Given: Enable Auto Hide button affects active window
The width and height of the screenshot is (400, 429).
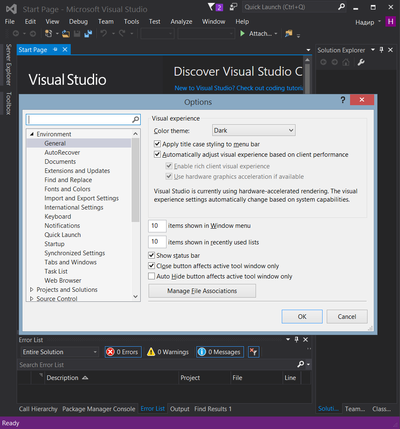Looking at the screenshot, I should (151, 276).
